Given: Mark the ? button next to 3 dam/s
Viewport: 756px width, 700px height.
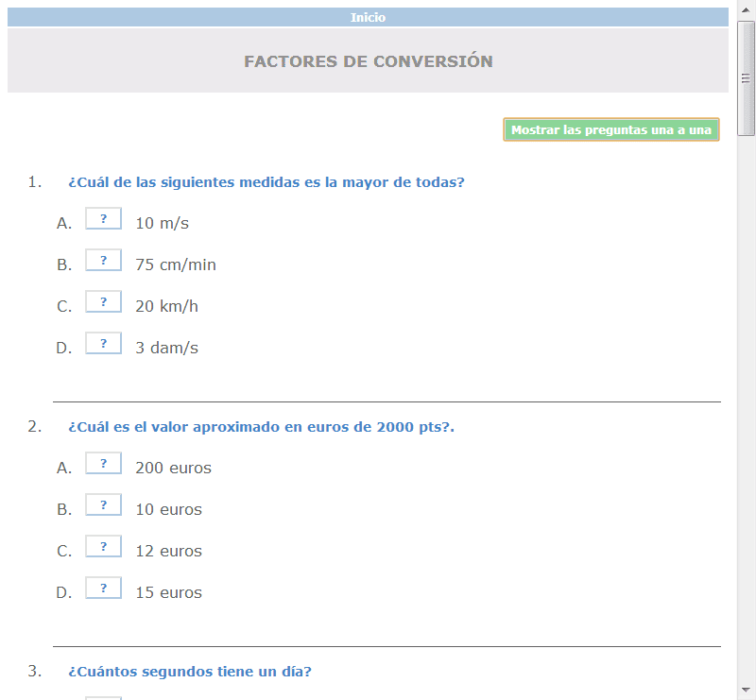Looking at the screenshot, I should pyautogui.click(x=103, y=344).
